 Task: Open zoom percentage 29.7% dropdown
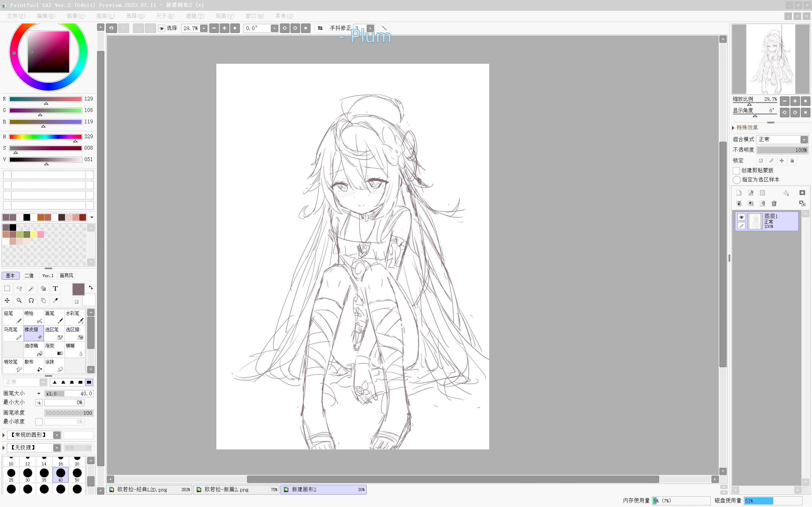(204, 29)
